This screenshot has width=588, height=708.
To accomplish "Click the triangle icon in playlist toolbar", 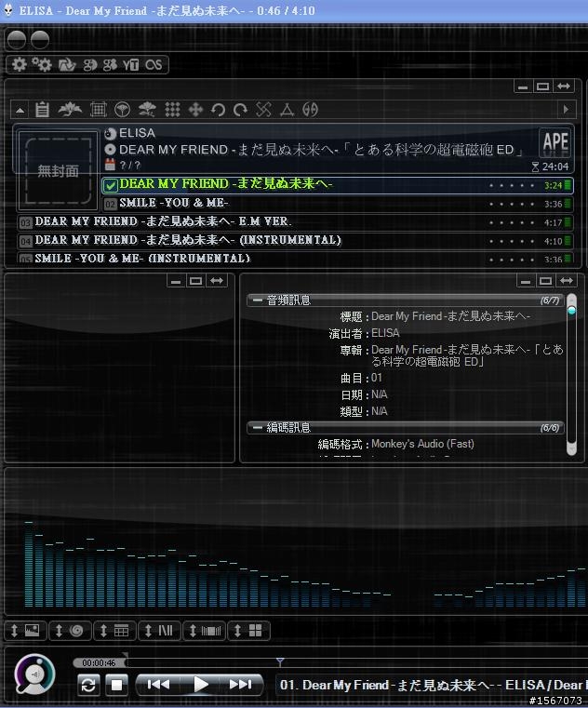I will pyautogui.click(x=287, y=109).
